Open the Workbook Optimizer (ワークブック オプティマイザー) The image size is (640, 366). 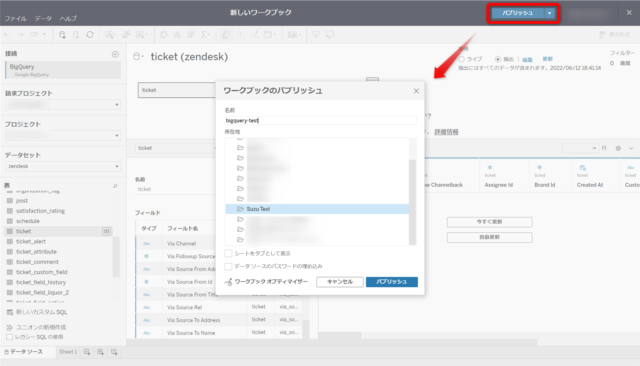click(x=267, y=282)
